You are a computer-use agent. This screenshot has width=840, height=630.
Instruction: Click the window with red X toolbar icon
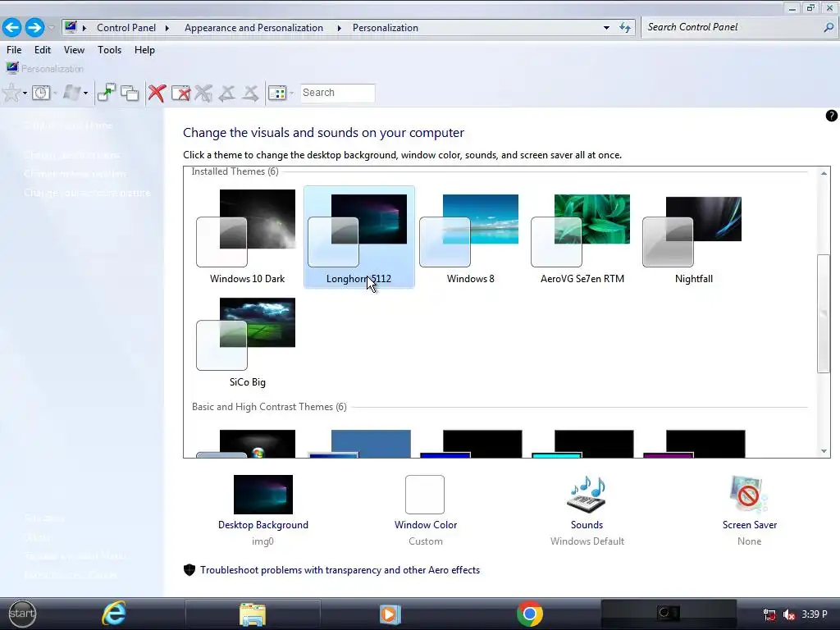tap(181, 93)
